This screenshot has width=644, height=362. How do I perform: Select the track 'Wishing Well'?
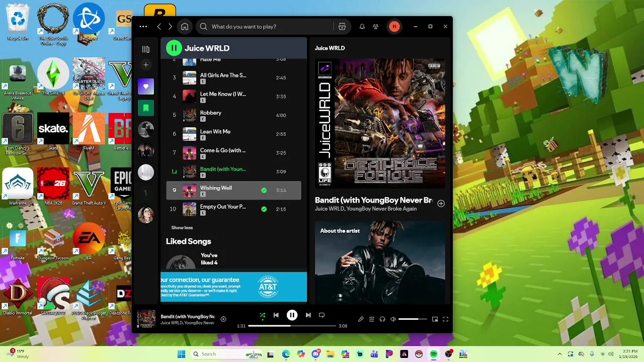233,190
